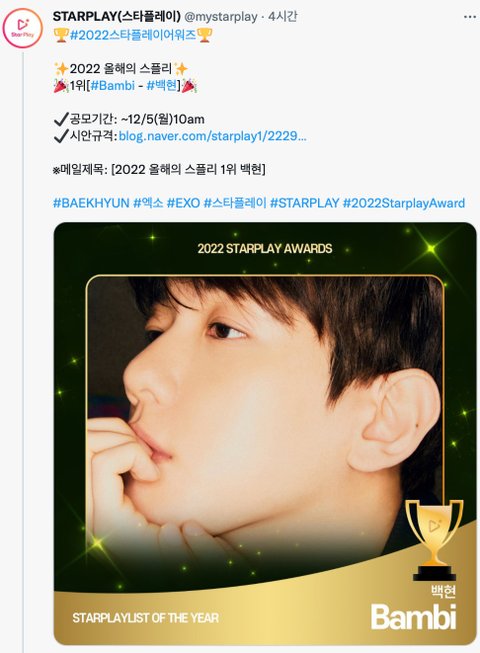Open the #Bambi hashtag
This screenshot has width=480, height=653.
click(x=112, y=85)
